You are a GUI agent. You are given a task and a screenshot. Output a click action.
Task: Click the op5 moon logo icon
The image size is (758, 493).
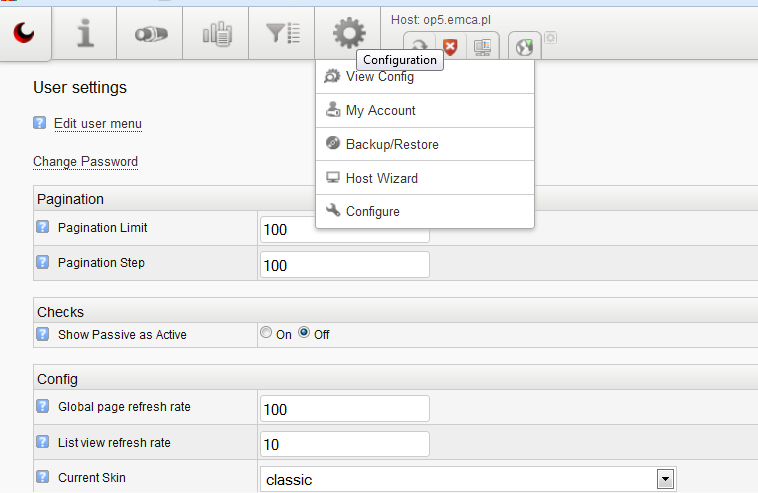(26, 33)
